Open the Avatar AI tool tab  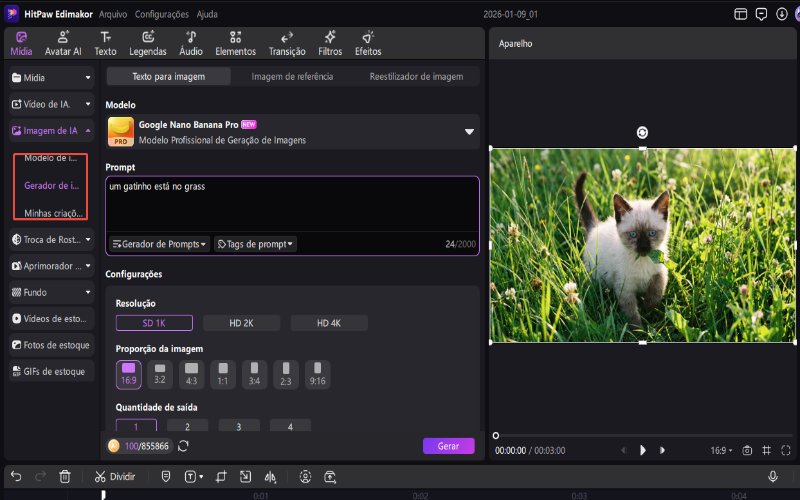coord(64,43)
